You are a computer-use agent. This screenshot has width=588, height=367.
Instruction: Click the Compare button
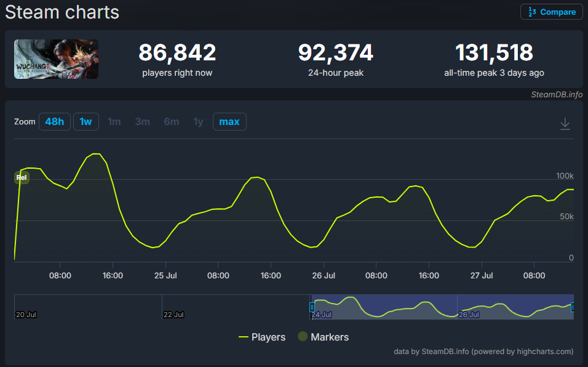coord(551,12)
